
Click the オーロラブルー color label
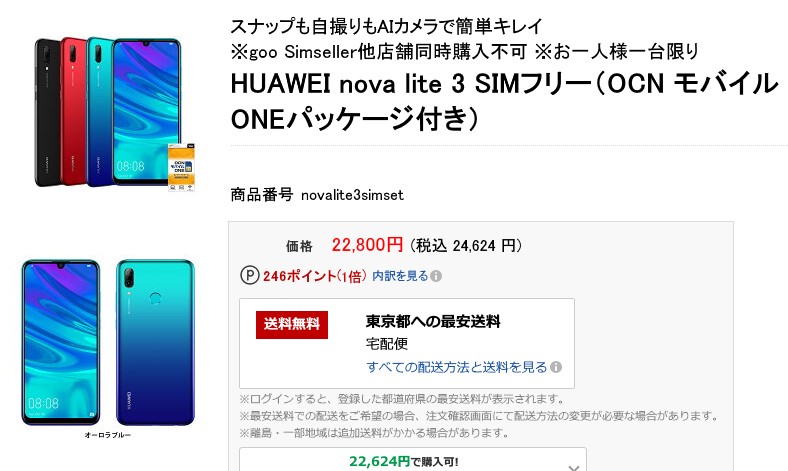(x=108, y=435)
